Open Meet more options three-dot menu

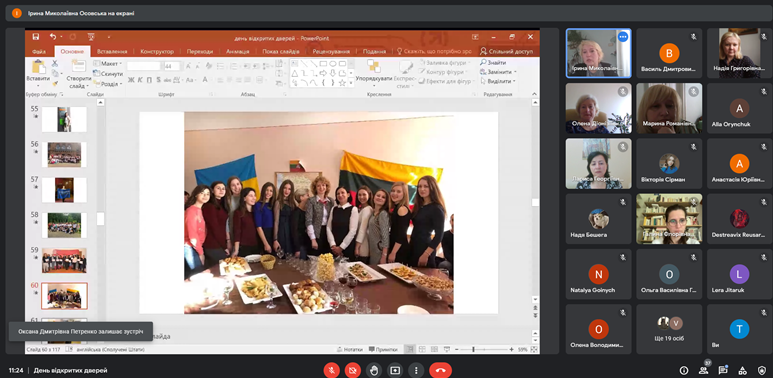(x=417, y=370)
